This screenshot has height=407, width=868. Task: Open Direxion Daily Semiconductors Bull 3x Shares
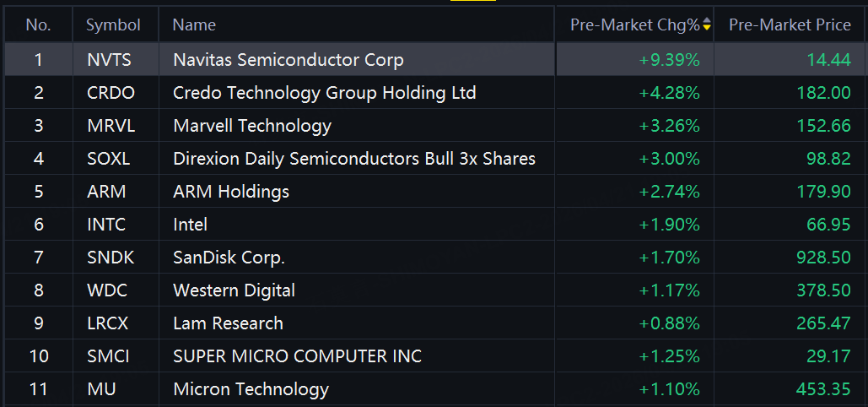[x=354, y=159]
